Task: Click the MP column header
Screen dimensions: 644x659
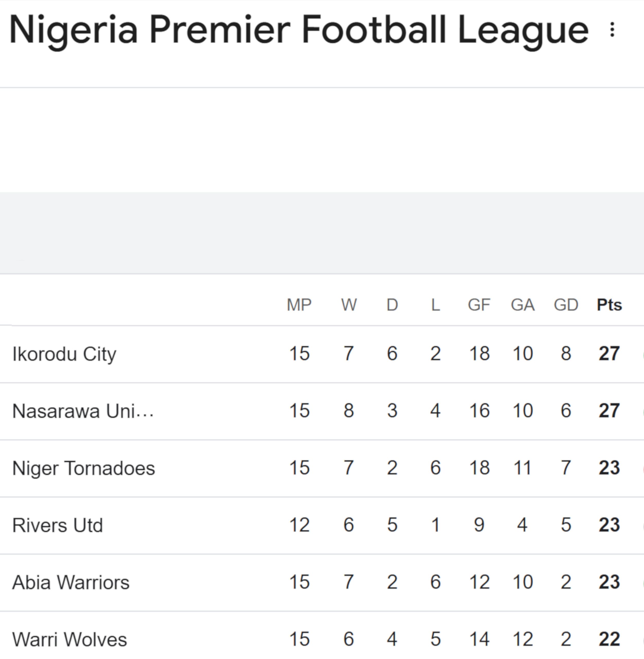Action: point(299,305)
